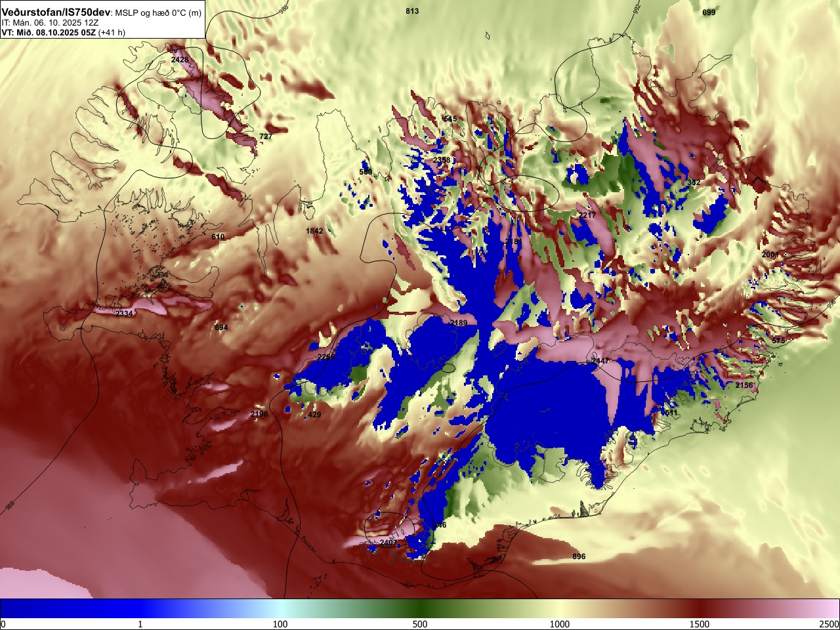Click the colorbar label 2500
Image resolution: width=840 pixels, height=630 pixels.
[829, 624]
